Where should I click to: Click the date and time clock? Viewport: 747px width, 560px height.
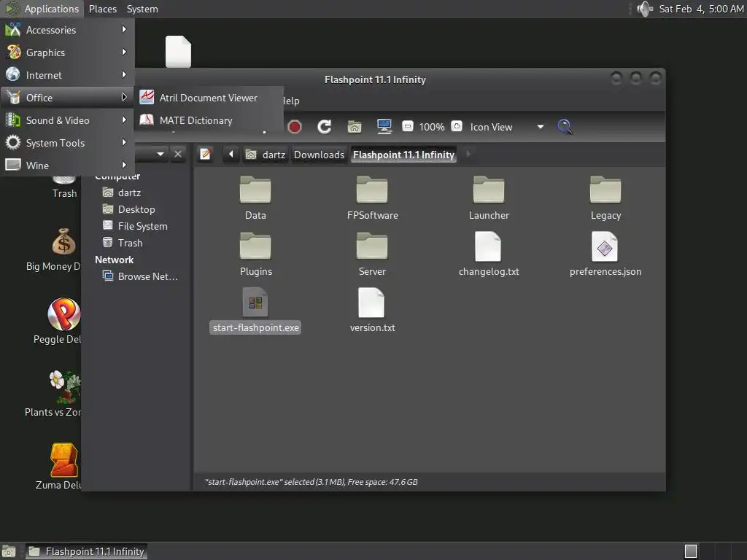coord(701,9)
